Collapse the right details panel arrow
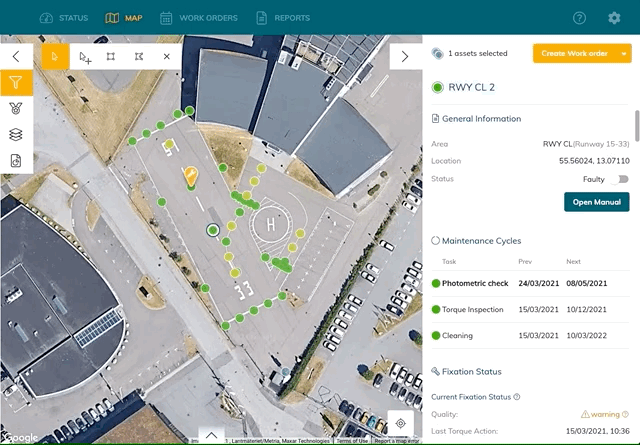The width and height of the screenshot is (640, 445). click(x=404, y=57)
